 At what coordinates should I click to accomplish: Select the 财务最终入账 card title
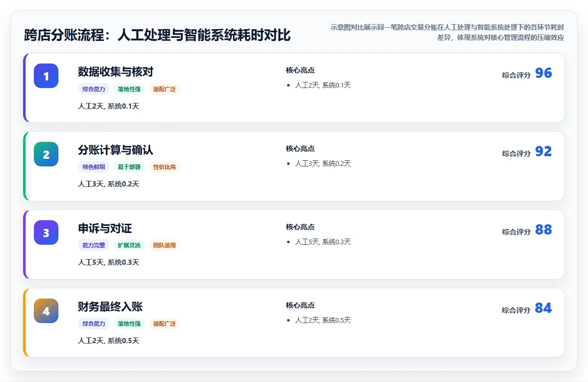pos(110,306)
